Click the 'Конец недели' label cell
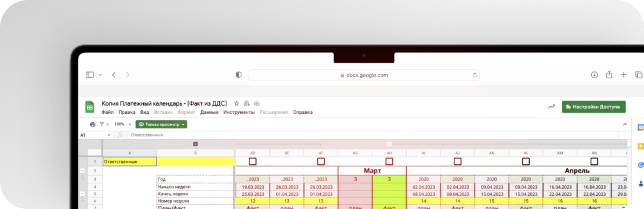Screen dimensions: 644x209 196,194
